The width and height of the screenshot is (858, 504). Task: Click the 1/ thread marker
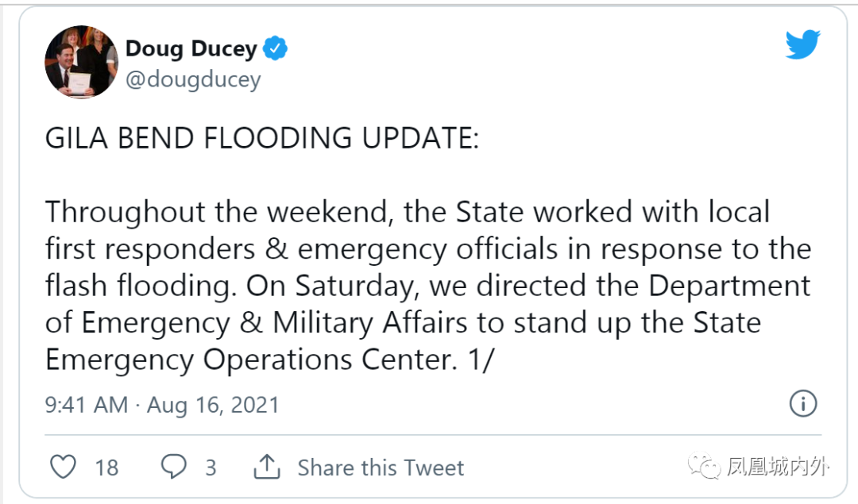tap(480, 360)
